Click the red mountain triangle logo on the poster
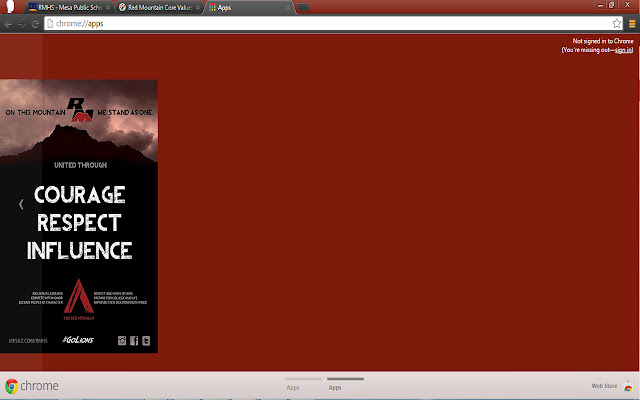The width and height of the screenshot is (640, 400). pos(78,297)
